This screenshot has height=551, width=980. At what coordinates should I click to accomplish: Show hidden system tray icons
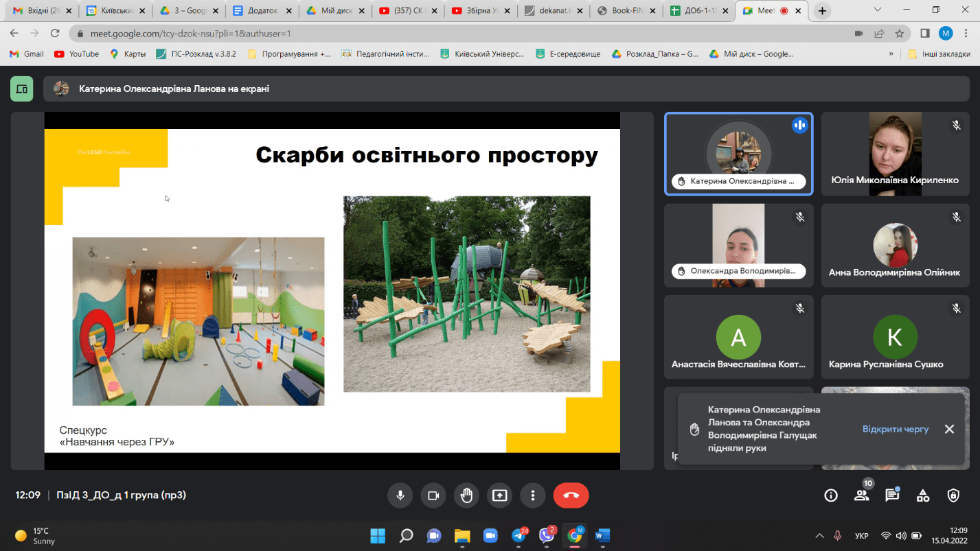819,535
